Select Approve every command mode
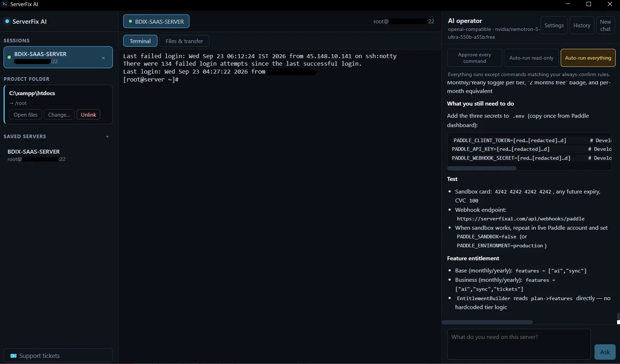Viewport: 620px width, 364px height. click(474, 58)
